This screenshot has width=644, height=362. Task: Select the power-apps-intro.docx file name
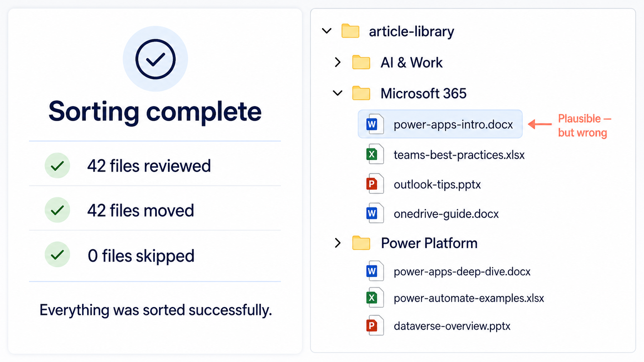453,125
